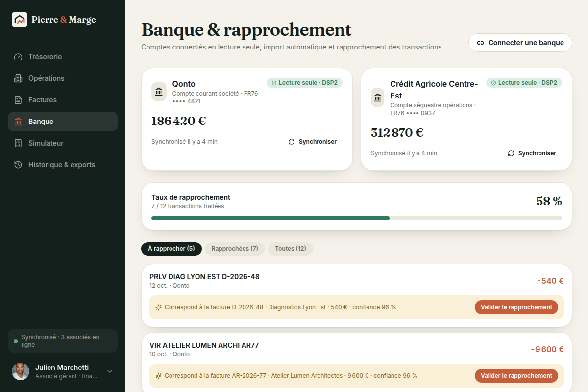The width and height of the screenshot is (588, 392).
Task: Click 12 oct. · Qonto transaction date
Action: click(170, 286)
